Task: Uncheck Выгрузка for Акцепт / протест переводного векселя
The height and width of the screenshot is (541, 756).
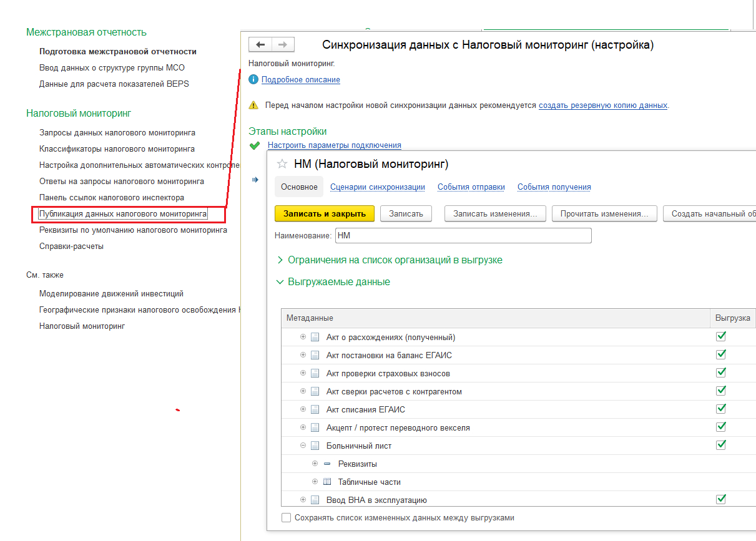Action: (x=721, y=427)
